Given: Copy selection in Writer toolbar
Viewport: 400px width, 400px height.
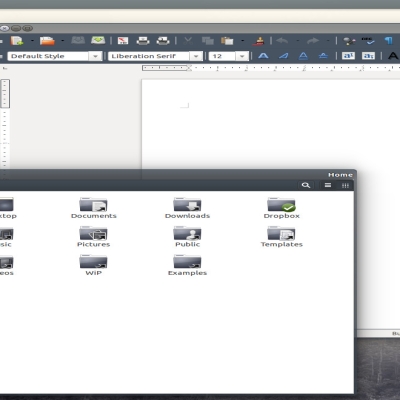Looking at the screenshot, I should click(x=208, y=41).
